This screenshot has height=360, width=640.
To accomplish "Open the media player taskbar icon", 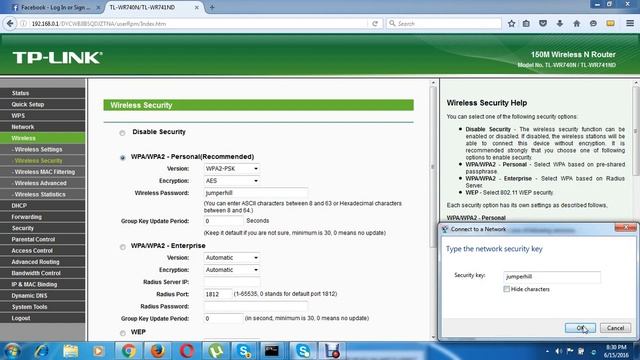I will click(98, 351).
